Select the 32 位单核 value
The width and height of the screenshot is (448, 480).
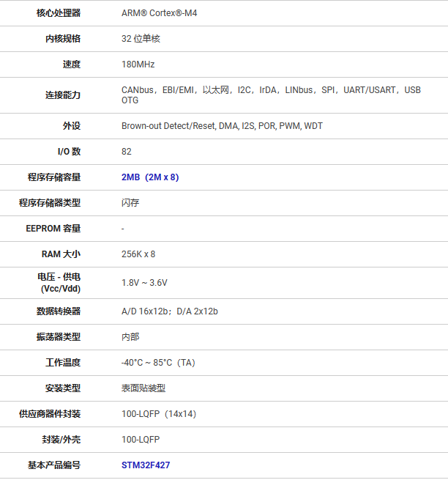[x=141, y=39]
